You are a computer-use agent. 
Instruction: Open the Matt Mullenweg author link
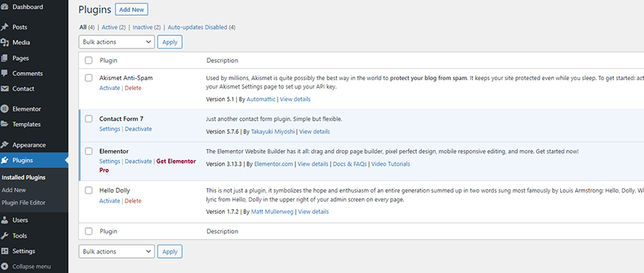click(x=271, y=211)
